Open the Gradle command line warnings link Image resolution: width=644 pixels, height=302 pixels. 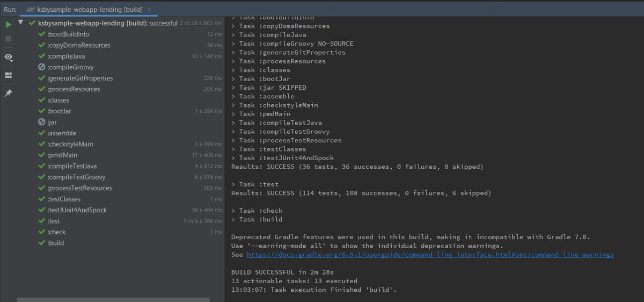430,255
